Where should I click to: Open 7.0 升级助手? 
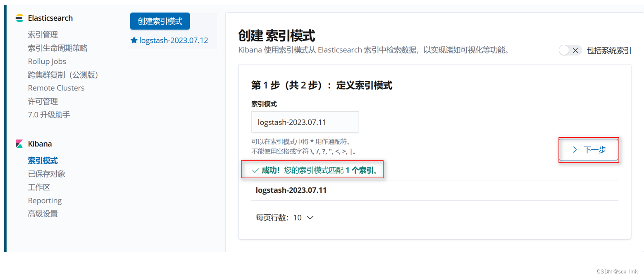[49, 115]
